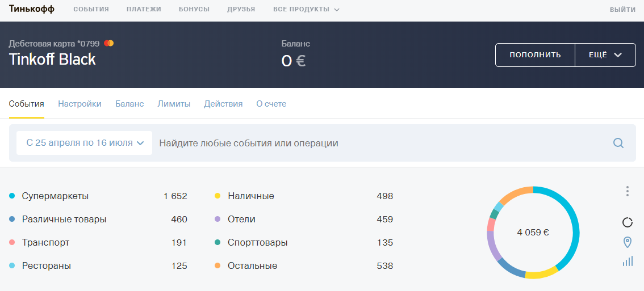Expand the ЕЩЁ dropdown button

[x=605, y=55]
